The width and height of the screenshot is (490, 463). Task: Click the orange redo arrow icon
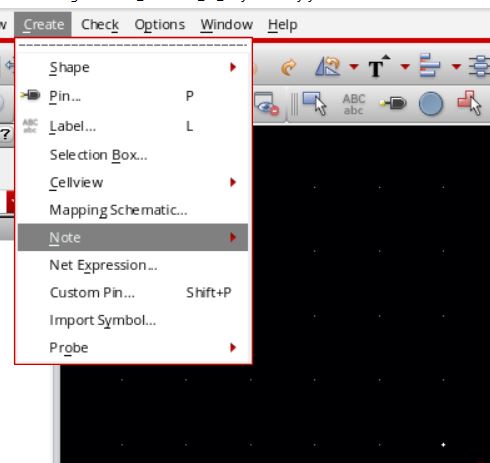[x=289, y=67]
